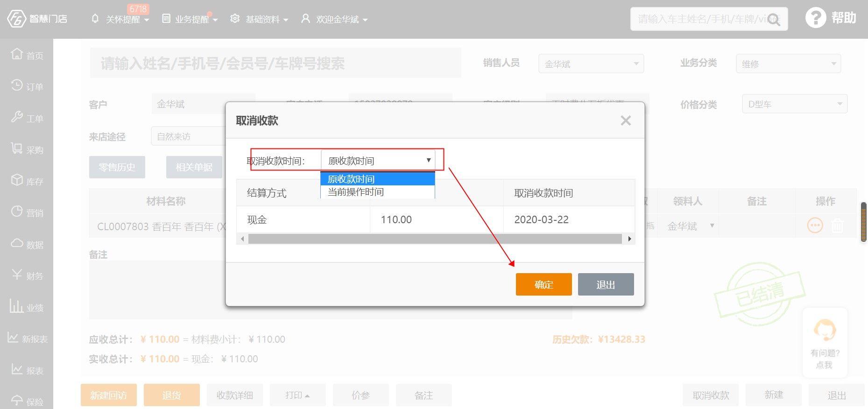Click the 零售历史 button
The image size is (868, 409).
tap(117, 167)
